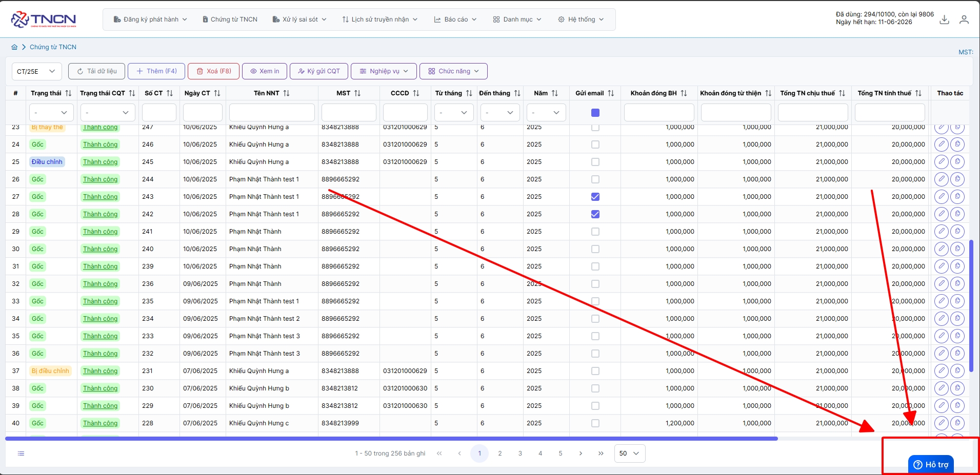Open the Danh mục menu

point(517,19)
